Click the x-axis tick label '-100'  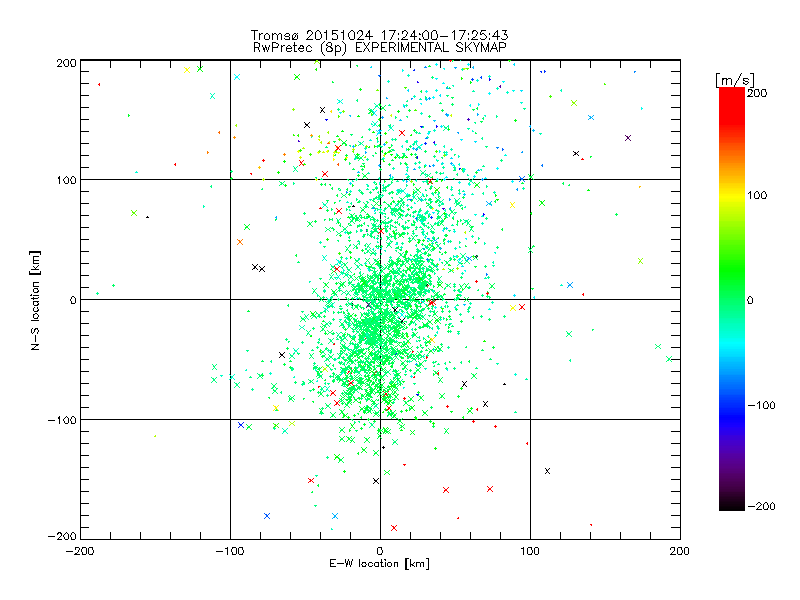[230, 551]
